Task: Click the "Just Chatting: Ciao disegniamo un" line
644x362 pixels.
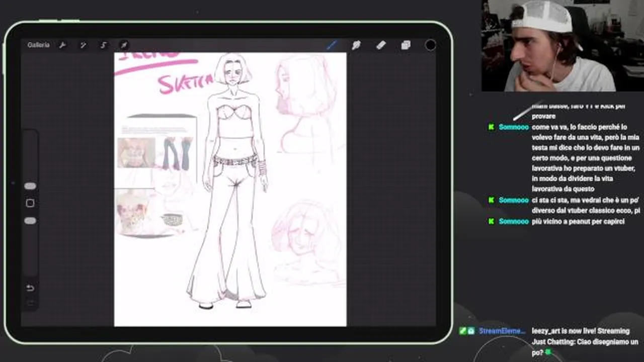Action: [585, 341]
